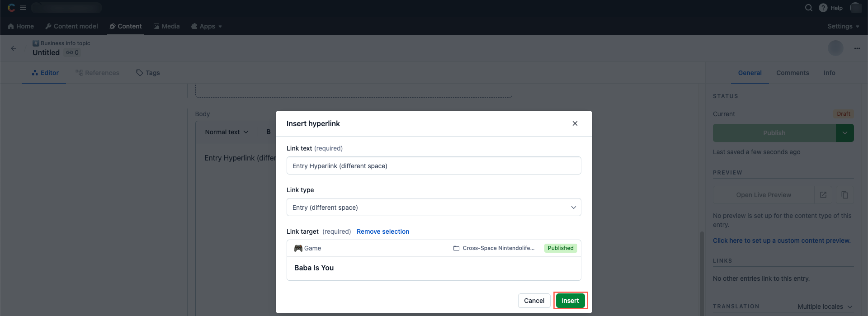Click the Link text input field
868x316 pixels.
click(x=434, y=165)
